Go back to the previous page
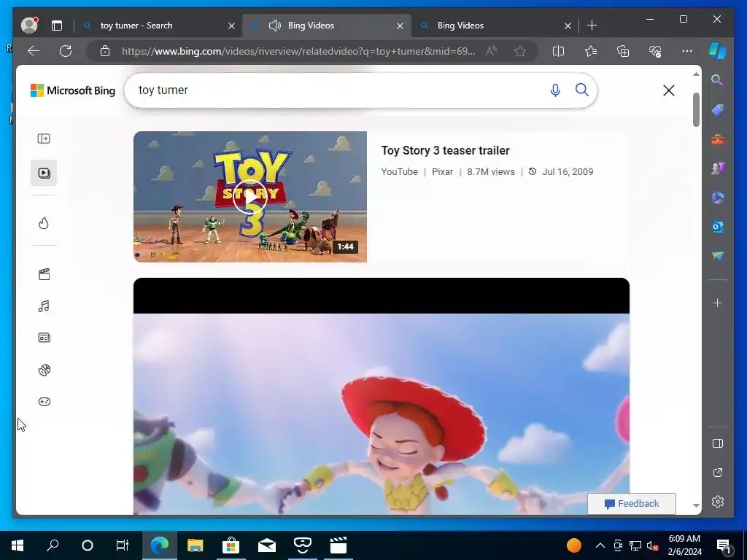This screenshot has width=747, height=560. tap(34, 51)
